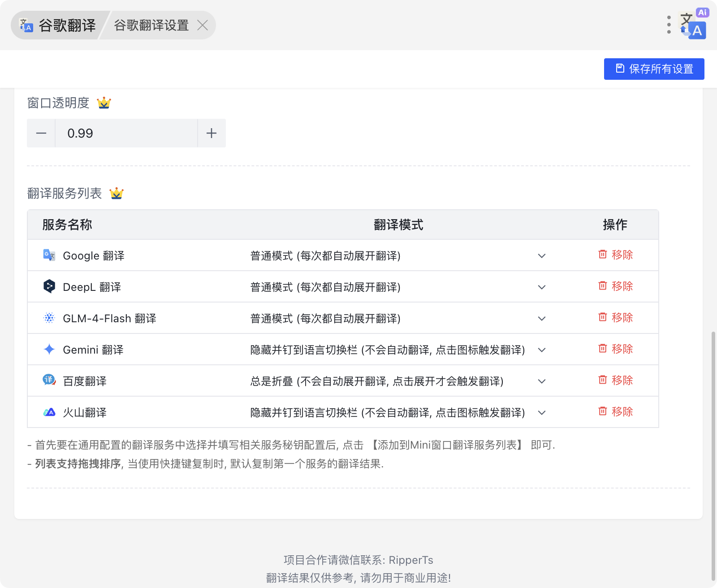
Task: Select the 火山翻译 service name
Action: [85, 412]
